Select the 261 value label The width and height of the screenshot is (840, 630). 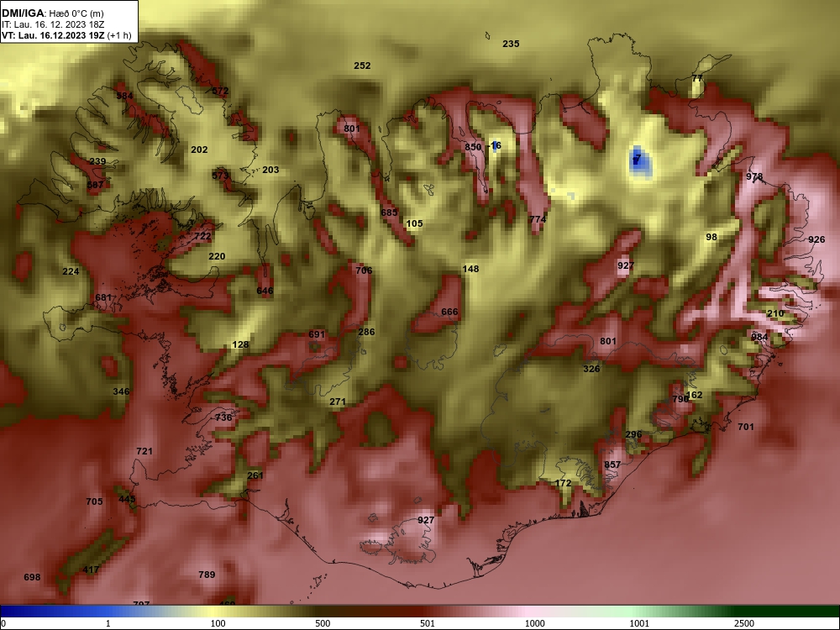click(255, 475)
